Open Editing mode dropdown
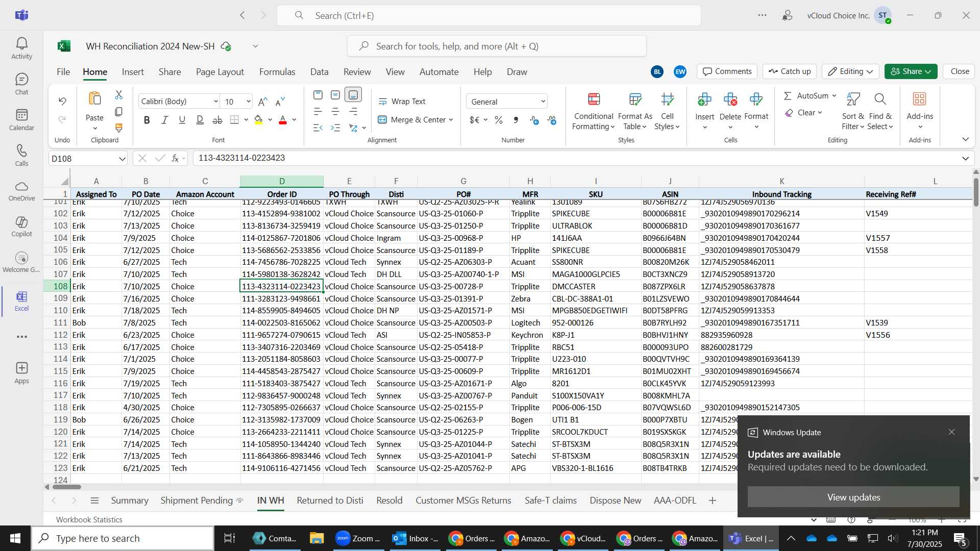This screenshot has width=980, height=551. click(850, 71)
